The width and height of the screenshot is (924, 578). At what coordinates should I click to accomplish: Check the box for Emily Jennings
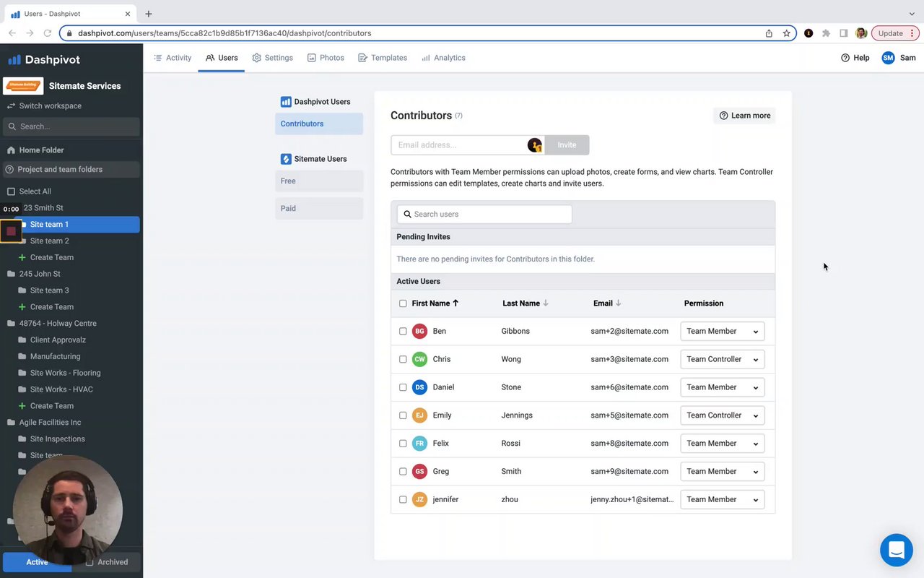coord(403,415)
